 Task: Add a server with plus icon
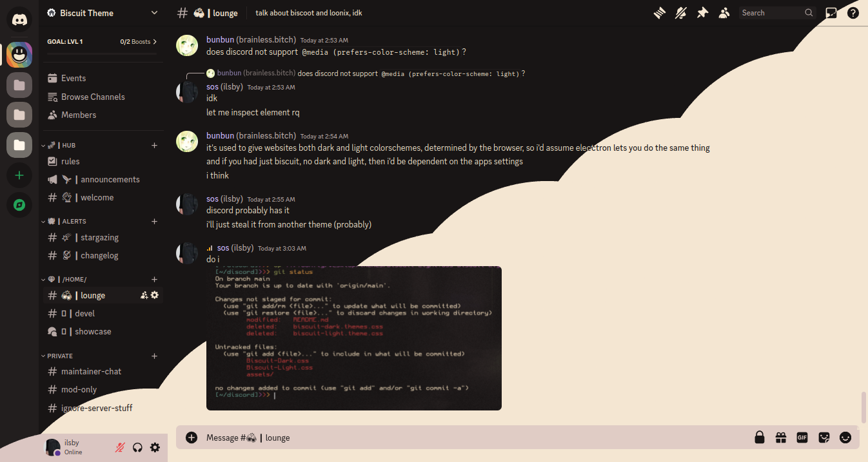[x=19, y=175]
